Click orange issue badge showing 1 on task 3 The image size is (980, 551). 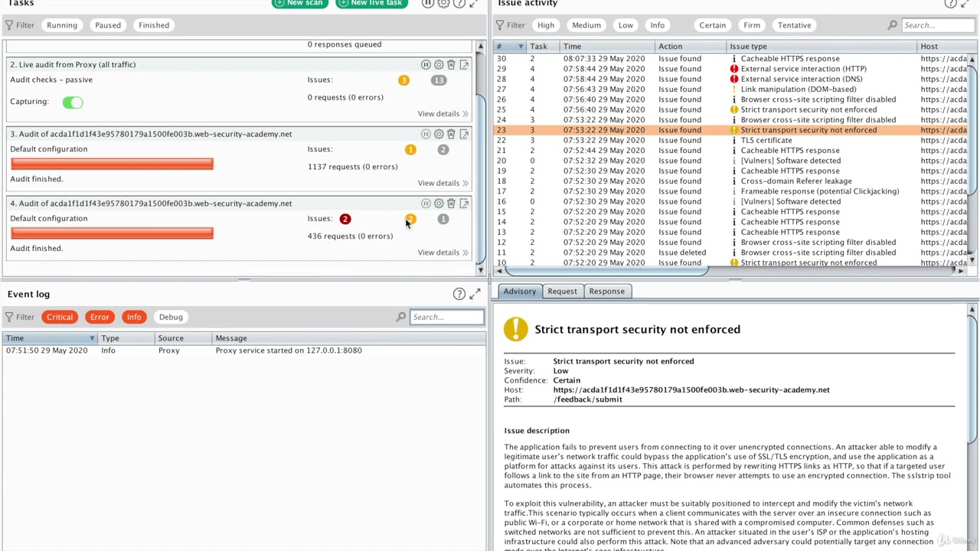(x=410, y=149)
